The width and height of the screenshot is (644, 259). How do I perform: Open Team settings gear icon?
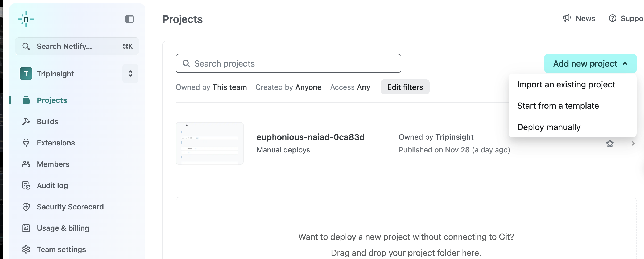pyautogui.click(x=26, y=249)
